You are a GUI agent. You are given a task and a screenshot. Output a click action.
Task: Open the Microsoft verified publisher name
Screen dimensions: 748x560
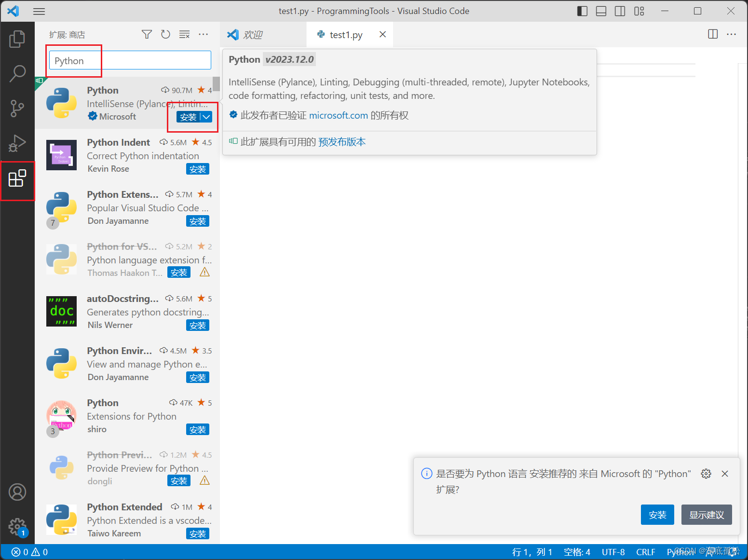tap(118, 116)
